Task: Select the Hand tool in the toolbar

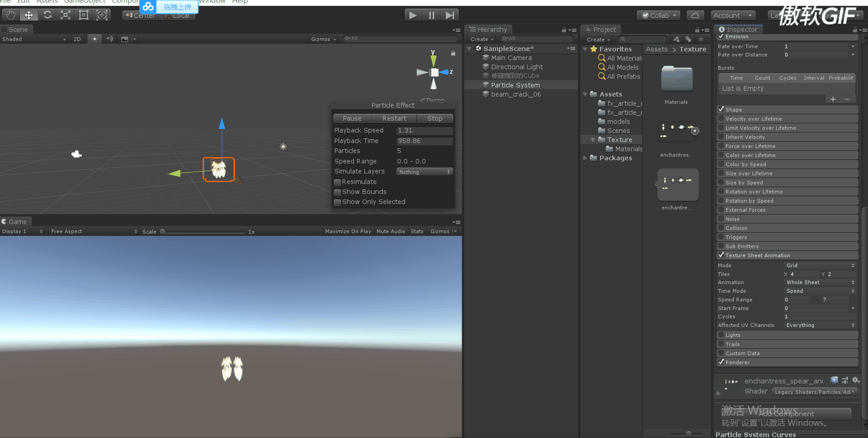Action: coord(10,15)
